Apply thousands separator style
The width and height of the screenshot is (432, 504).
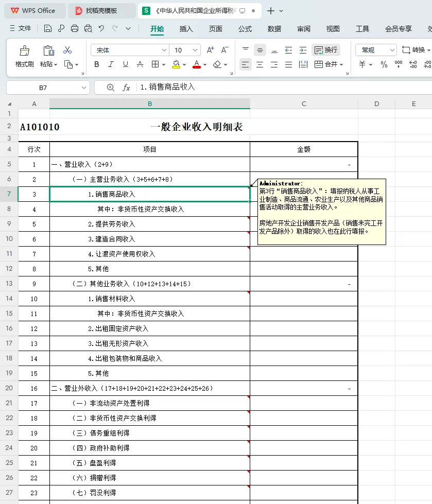coord(399,64)
